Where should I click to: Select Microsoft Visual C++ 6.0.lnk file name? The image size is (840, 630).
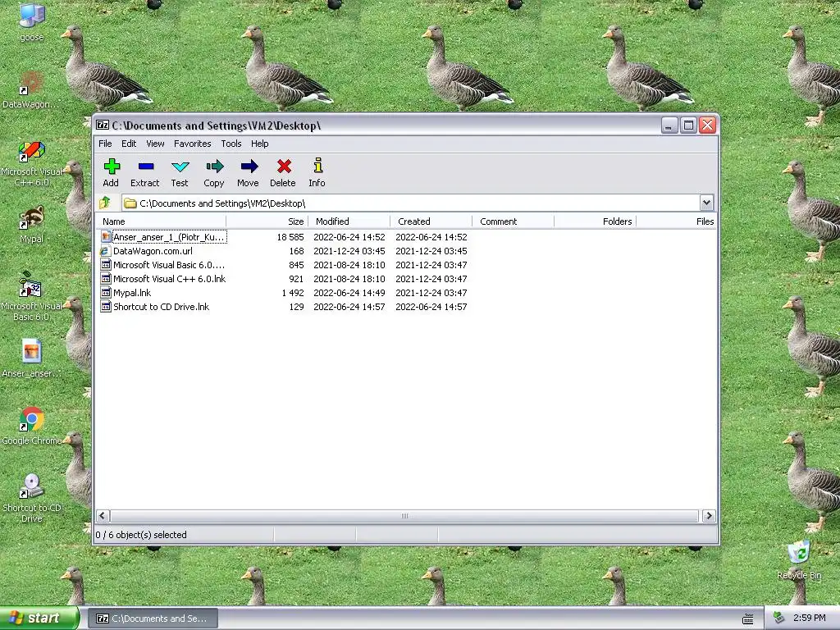tap(169, 279)
